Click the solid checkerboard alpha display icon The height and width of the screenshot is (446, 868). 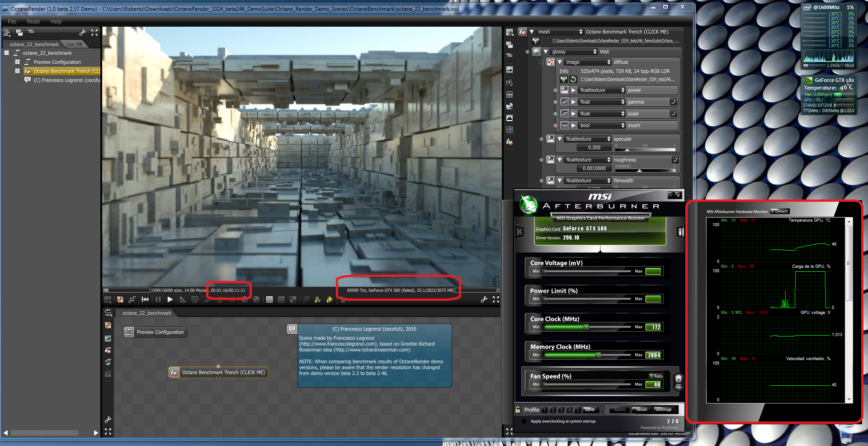coord(269,299)
